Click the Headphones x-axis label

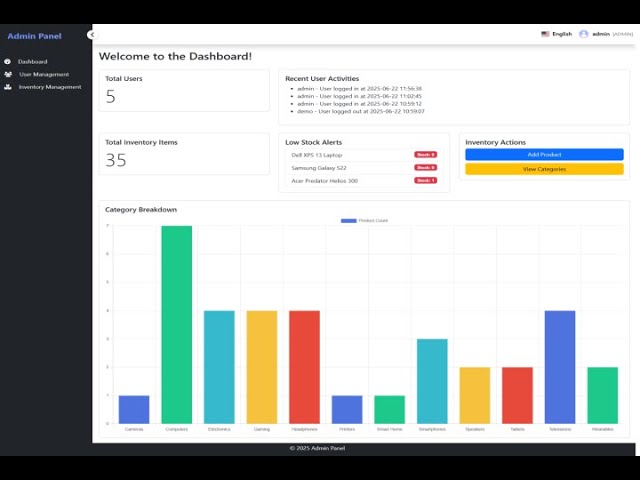pyautogui.click(x=304, y=429)
